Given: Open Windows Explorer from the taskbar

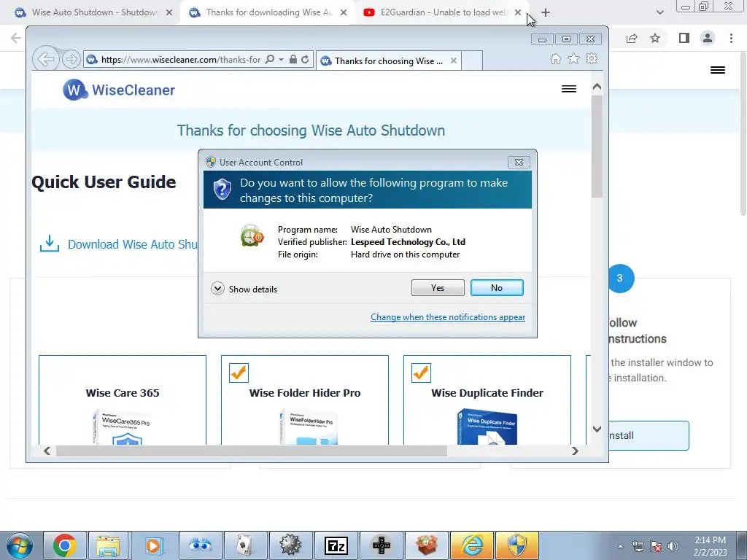Looking at the screenshot, I should (108, 545).
